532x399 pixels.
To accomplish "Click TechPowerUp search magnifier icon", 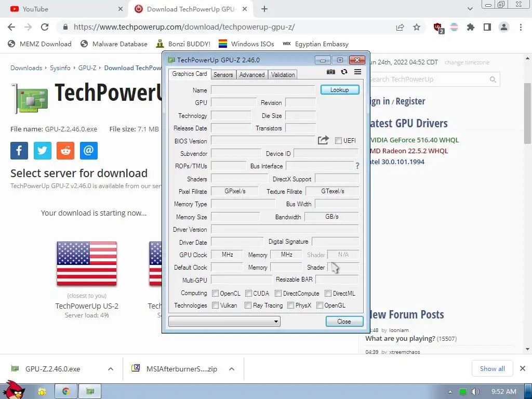I will click(493, 79).
